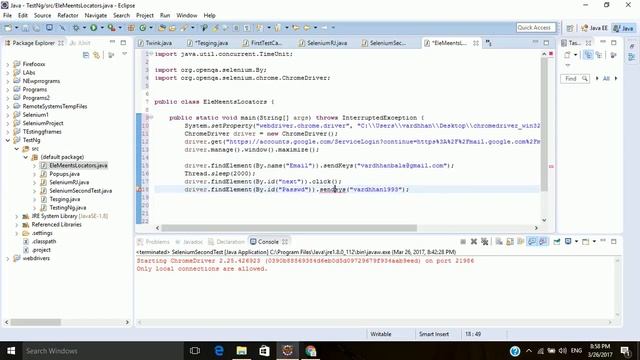Click Remove All Terminated Launches icon in Console
Viewport: 640px width, 360px height.
tap(484, 242)
